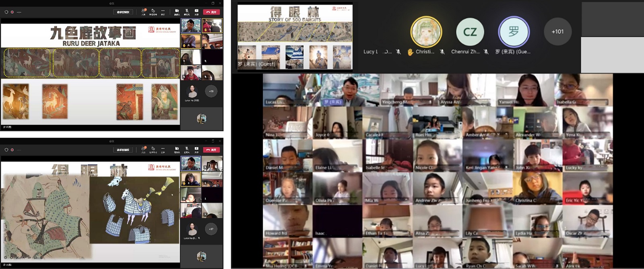
Task: Select Christi's anime avatar with the yellow ring
Action: [426, 31]
